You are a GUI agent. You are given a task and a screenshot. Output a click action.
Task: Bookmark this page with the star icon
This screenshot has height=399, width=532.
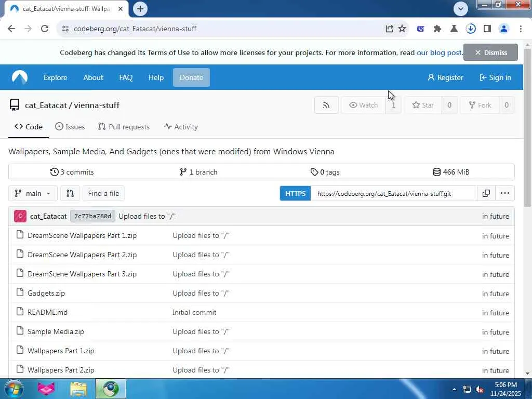402,29
